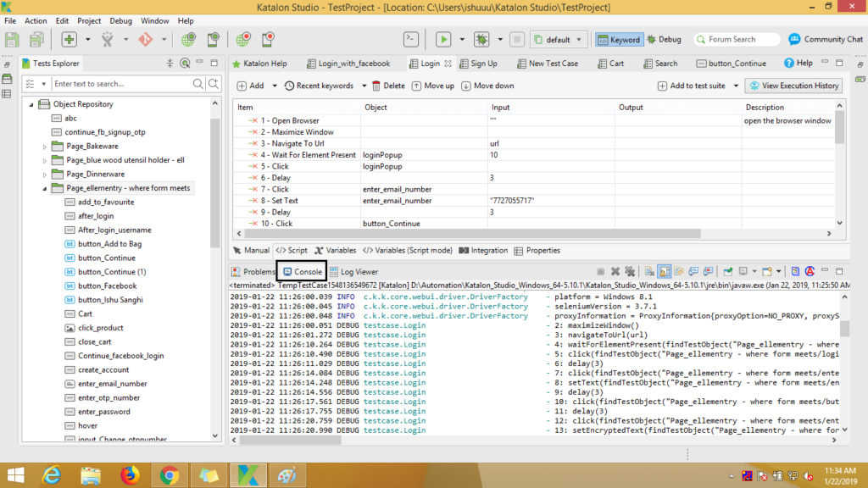Click the Enter text to search field
The width and height of the screenshot is (868, 488).
point(121,84)
